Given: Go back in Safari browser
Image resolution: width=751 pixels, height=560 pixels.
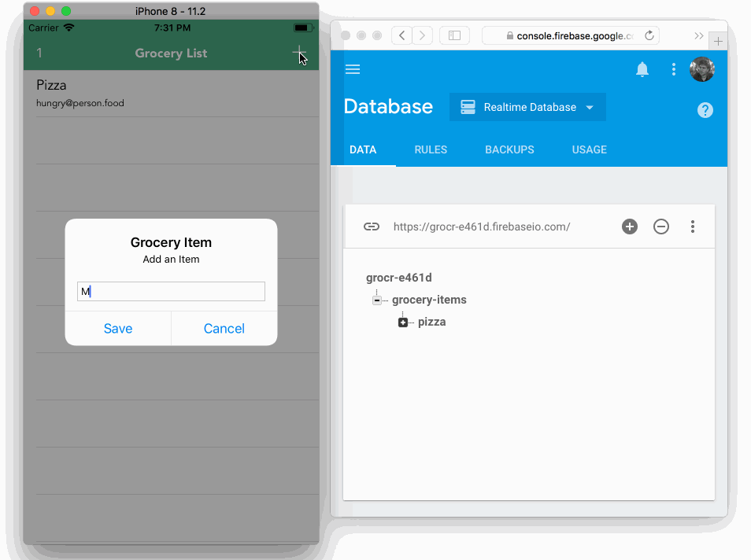Looking at the screenshot, I should [401, 35].
